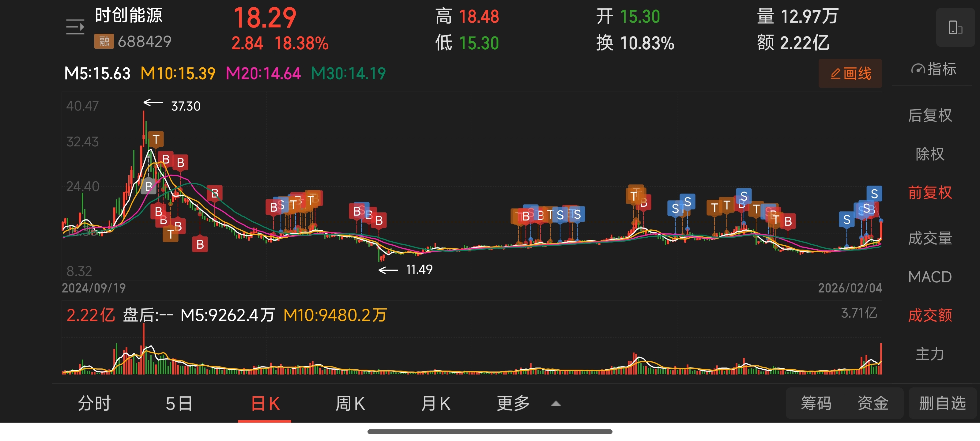Click 删自选 to remove from watchlist
Screen dimensions: 980x441
click(x=942, y=403)
